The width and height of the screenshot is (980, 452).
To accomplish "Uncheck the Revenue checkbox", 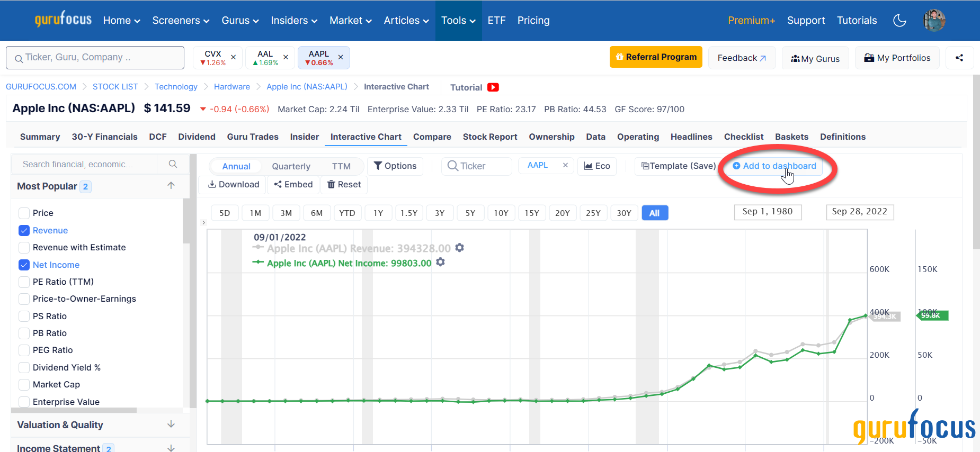I will (x=24, y=230).
